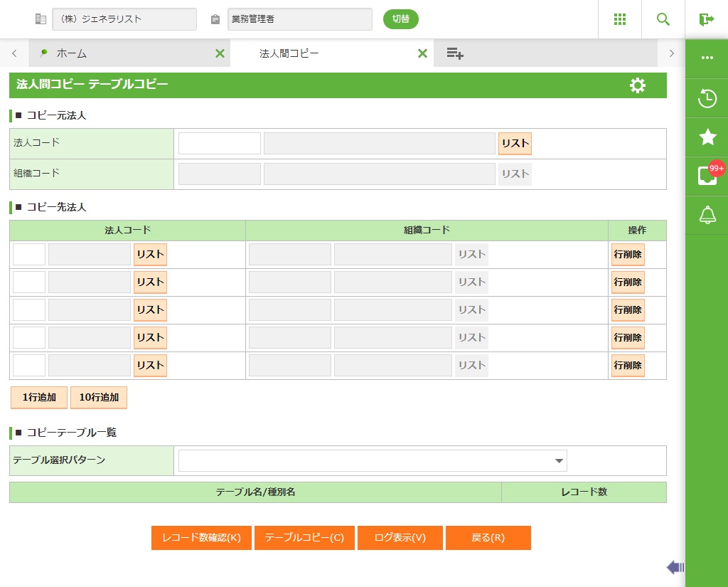Click the 10行追加 button

[x=99, y=398]
